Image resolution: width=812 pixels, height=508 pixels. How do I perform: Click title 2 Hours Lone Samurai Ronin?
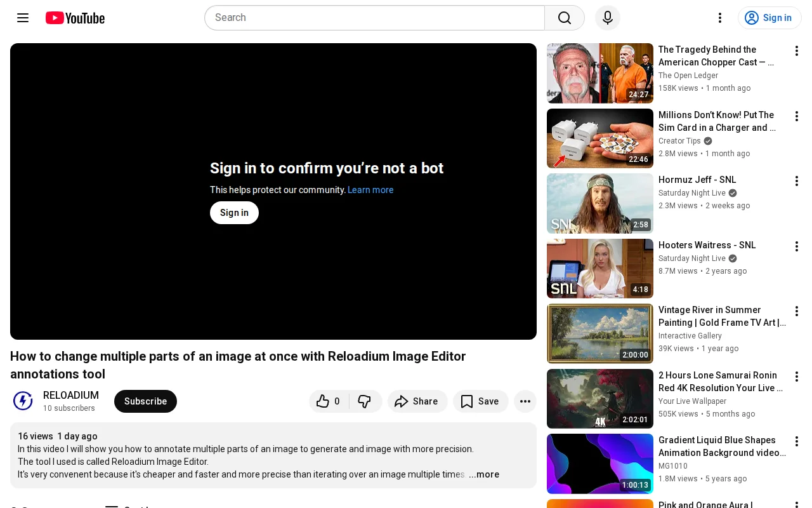coord(721,382)
